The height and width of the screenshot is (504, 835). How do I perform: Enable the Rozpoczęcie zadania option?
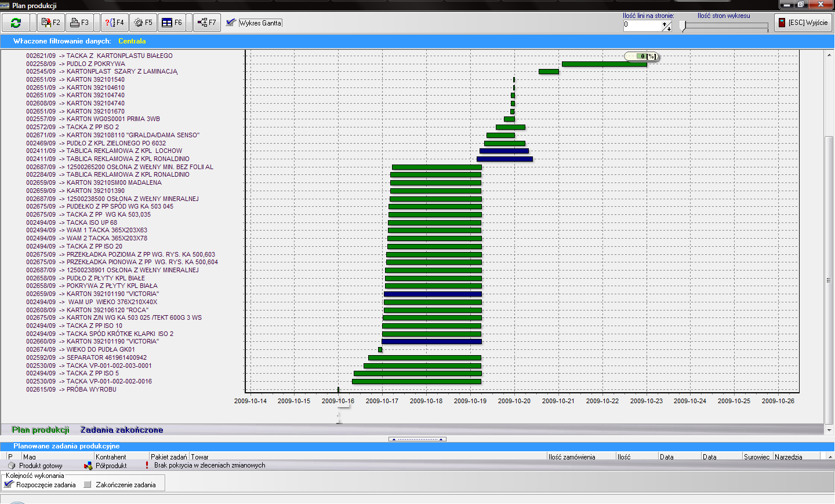click(9, 484)
